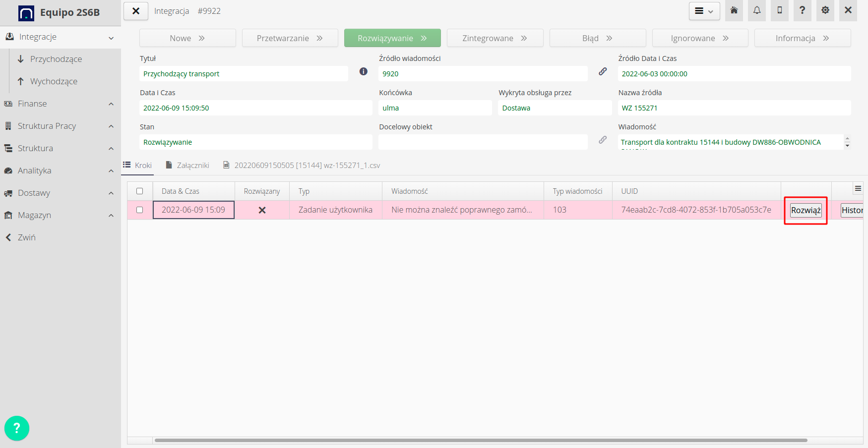This screenshot has height=448, width=868.
Task: Open help with the question mark icon
Action: (802, 10)
